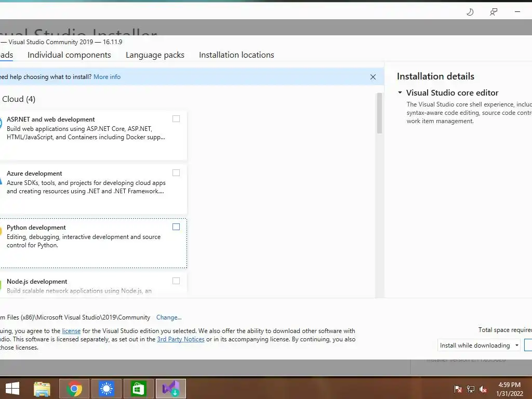
Task: Check the Azure development workload
Action: click(x=176, y=172)
